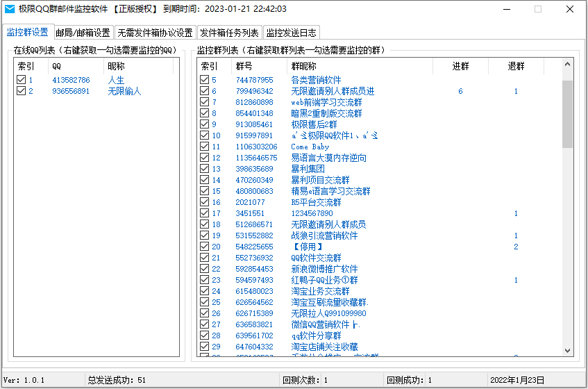
Task: Click 进群 count 6 for group 799496342
Action: point(460,91)
